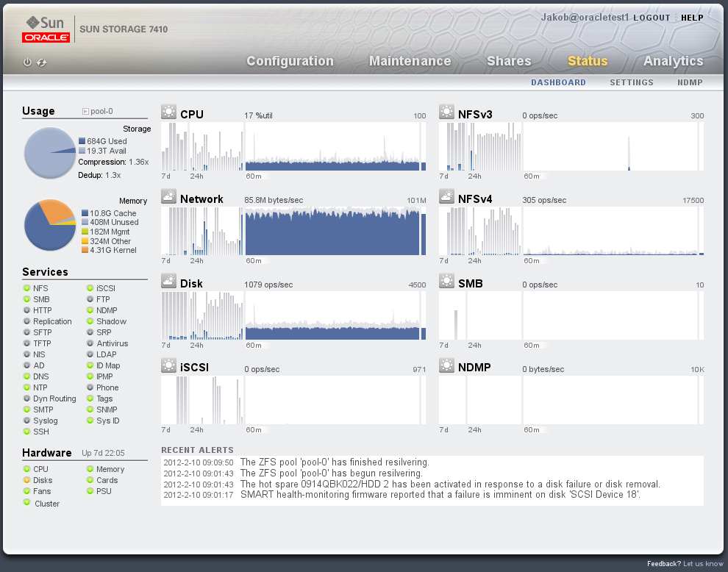Click the NDMP service status light

click(90, 310)
